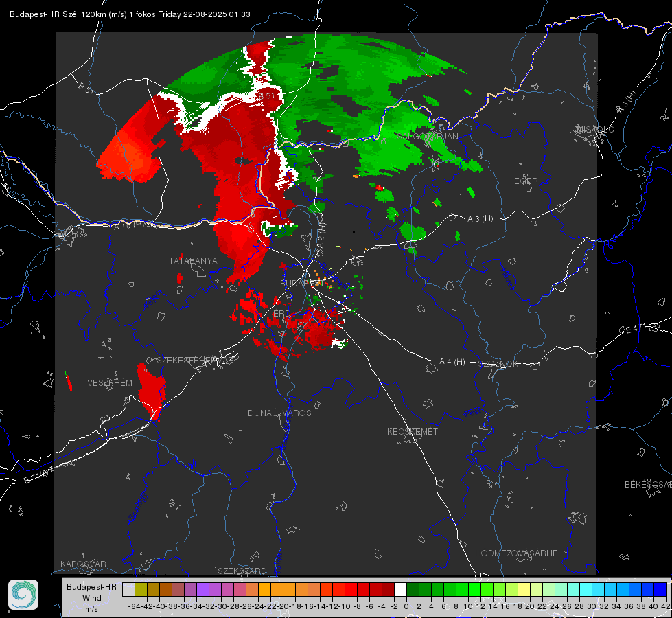Select the dark green swatch between 0 and 2
Image resolution: width=672 pixels, height=618 pixels.
click(x=413, y=589)
